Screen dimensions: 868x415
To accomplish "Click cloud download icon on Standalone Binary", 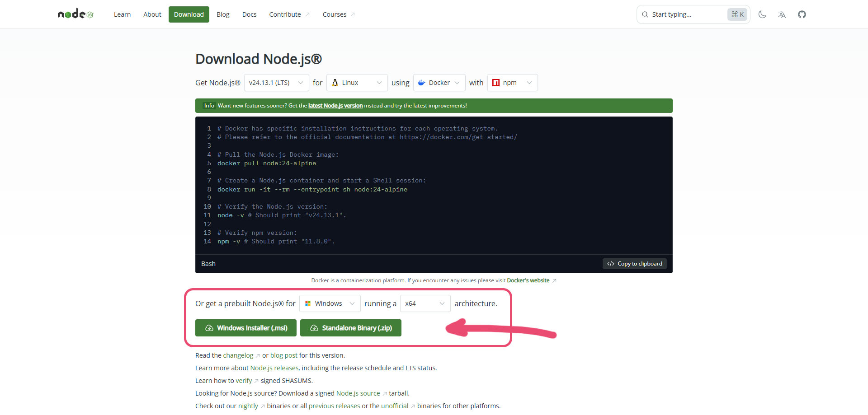I will point(314,328).
